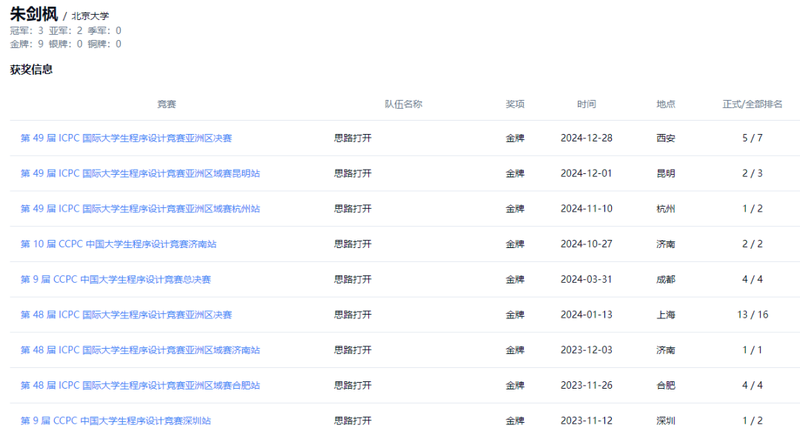The width and height of the screenshot is (800, 442).
Task: Click the 奖项 column header
Action: 515,104
